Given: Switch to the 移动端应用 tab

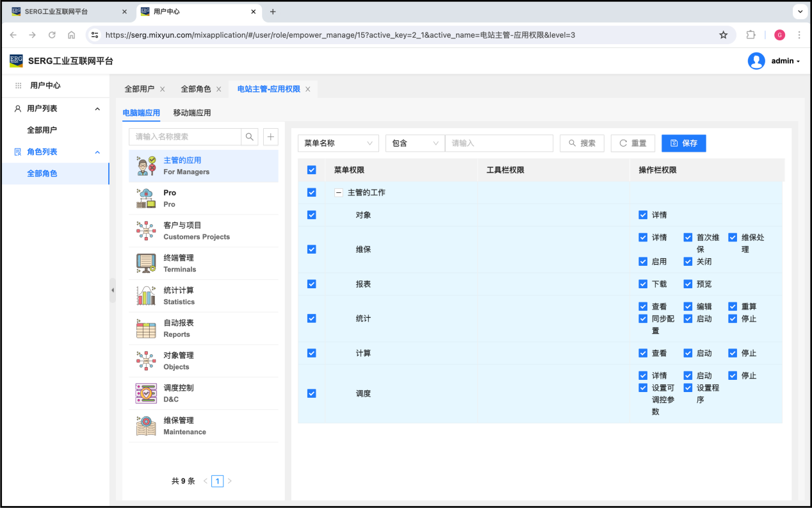Looking at the screenshot, I should pyautogui.click(x=192, y=113).
